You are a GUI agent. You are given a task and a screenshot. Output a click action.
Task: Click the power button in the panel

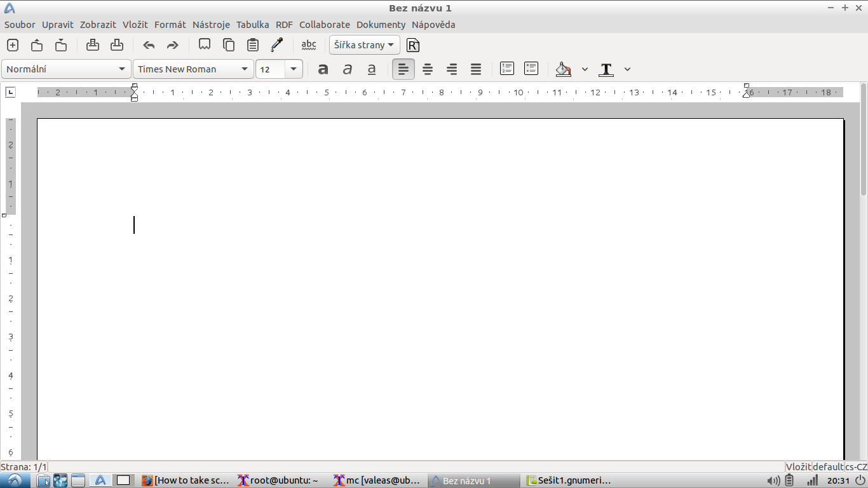860,480
